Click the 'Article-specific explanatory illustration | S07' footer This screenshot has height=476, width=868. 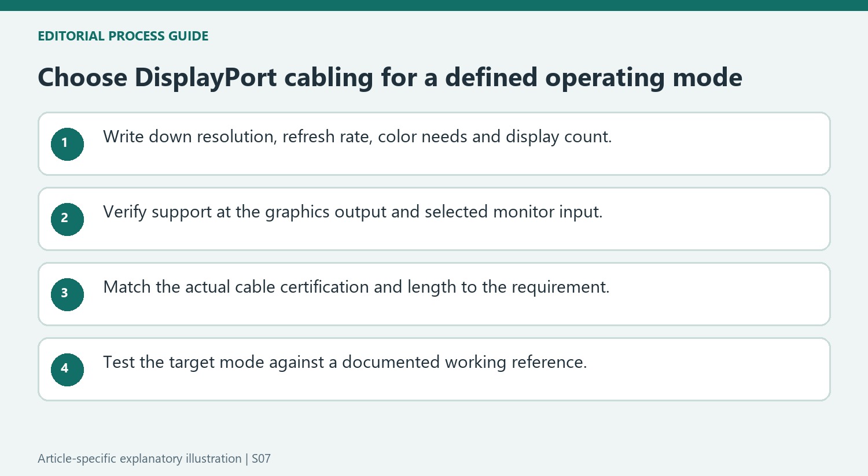154,459
